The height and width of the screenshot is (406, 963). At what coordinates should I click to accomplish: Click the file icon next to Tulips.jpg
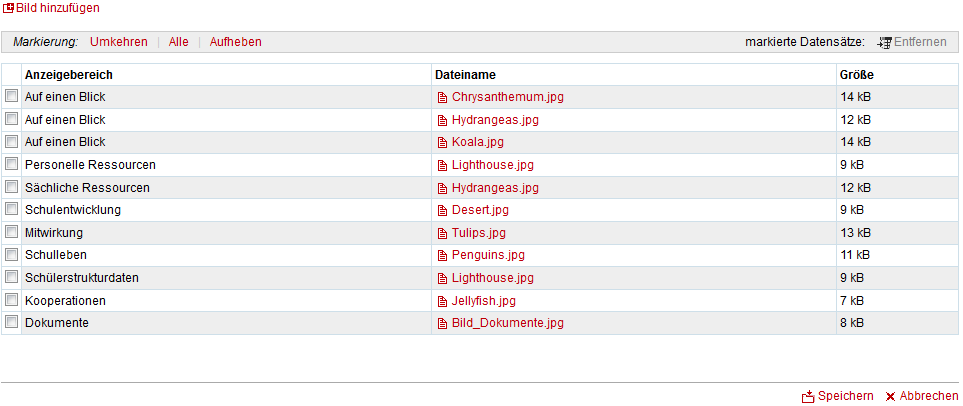(x=442, y=233)
